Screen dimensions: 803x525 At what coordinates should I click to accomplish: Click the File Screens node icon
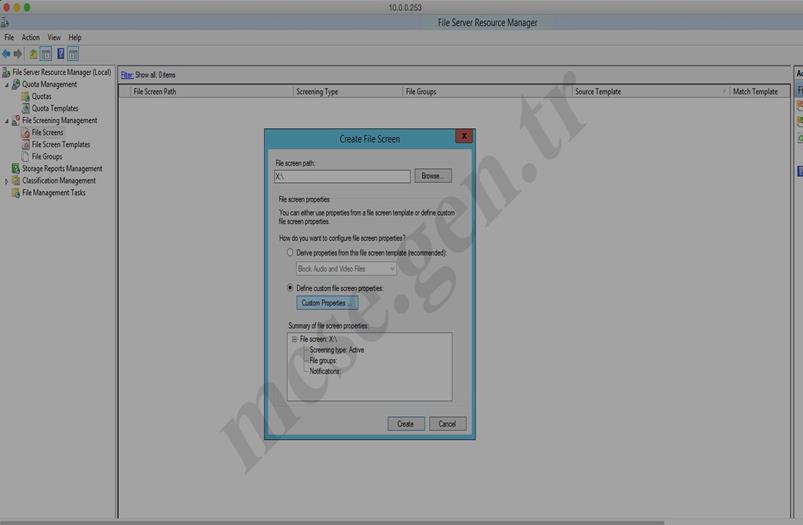(x=26, y=133)
